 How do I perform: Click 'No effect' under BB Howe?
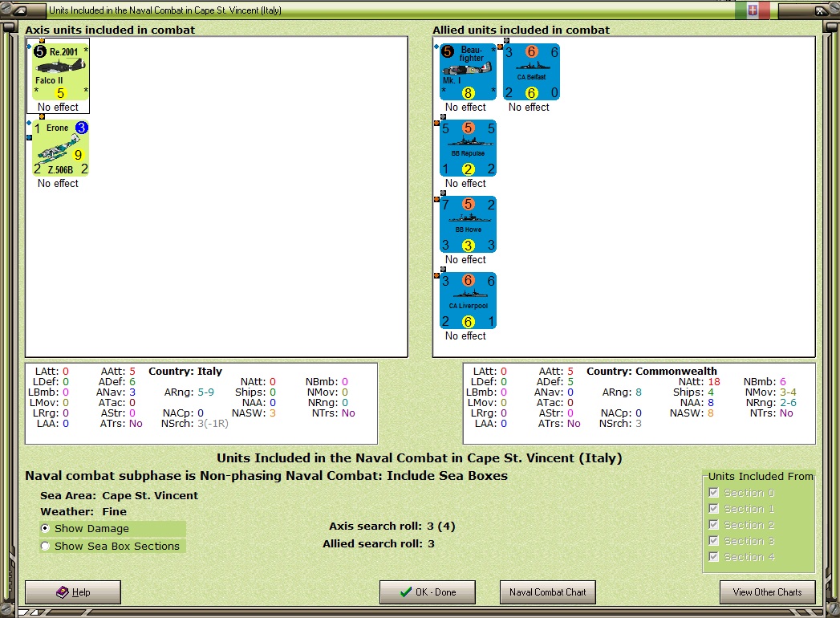(465, 259)
